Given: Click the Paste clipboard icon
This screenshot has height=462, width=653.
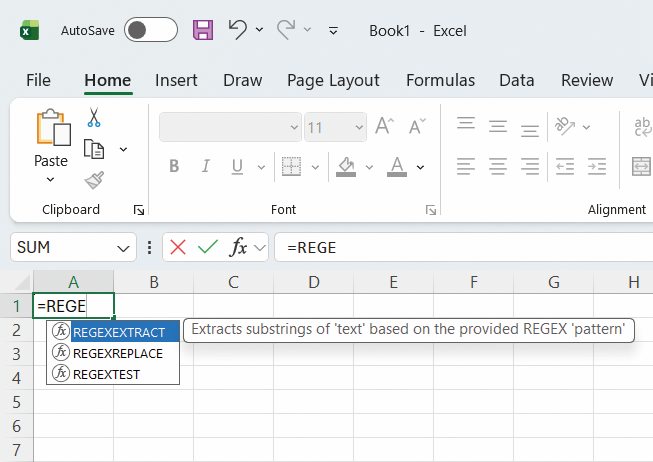Looking at the screenshot, I should tap(53, 127).
